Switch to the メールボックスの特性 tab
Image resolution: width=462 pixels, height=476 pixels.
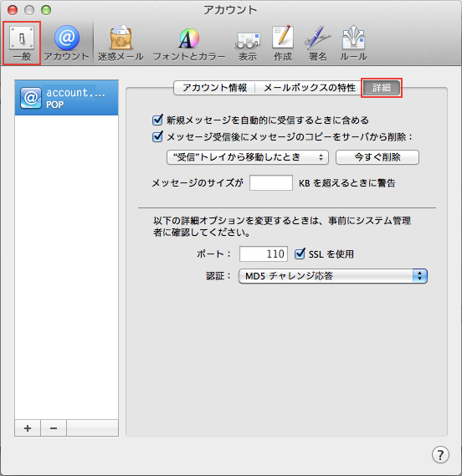click(x=309, y=88)
